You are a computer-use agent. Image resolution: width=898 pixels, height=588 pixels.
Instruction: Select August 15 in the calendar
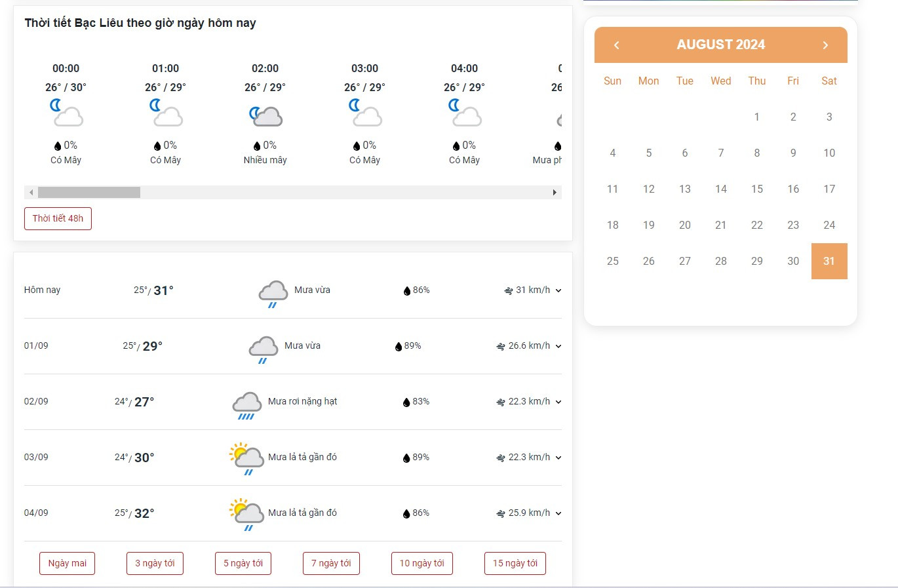tap(757, 189)
